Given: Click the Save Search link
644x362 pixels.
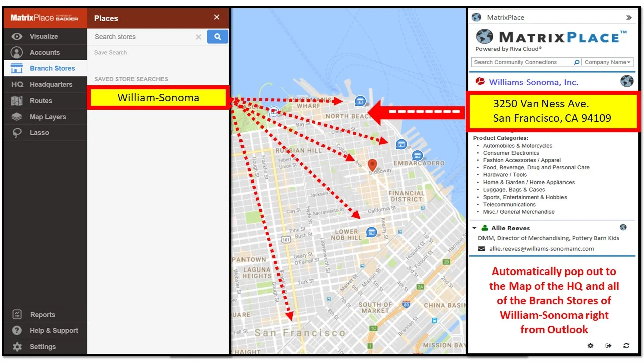Looking at the screenshot, I should coord(110,52).
